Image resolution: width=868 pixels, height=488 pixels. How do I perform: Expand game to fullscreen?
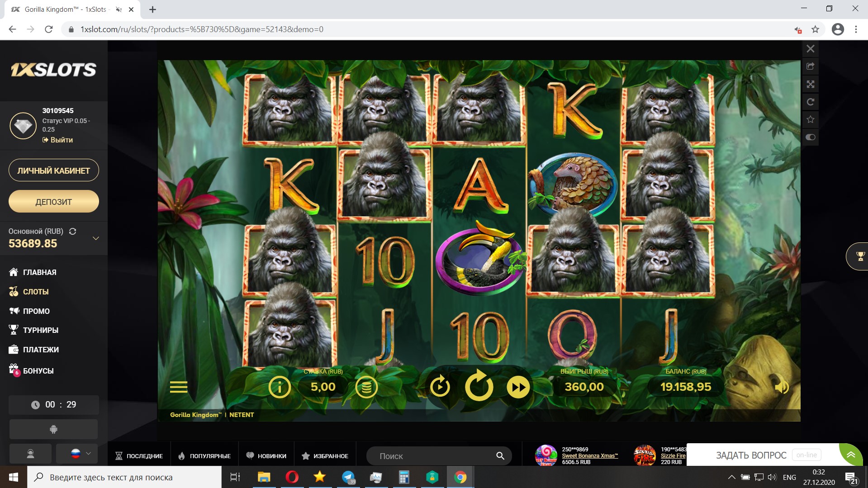811,84
